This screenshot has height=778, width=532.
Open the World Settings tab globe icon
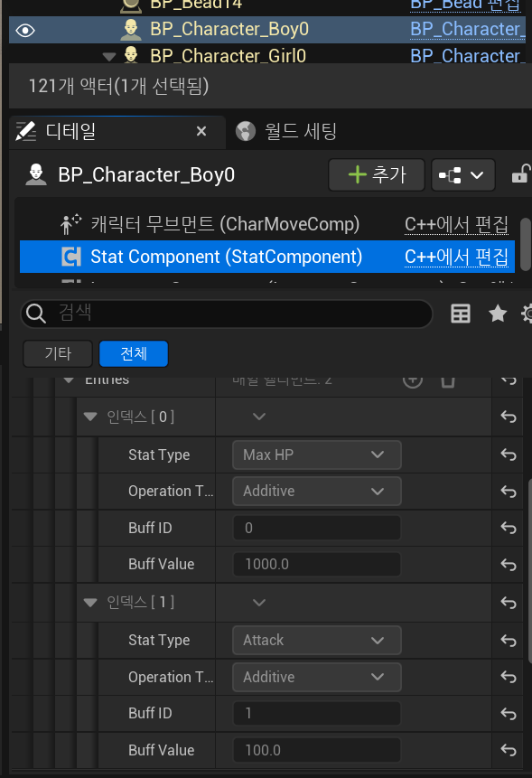pos(245,132)
